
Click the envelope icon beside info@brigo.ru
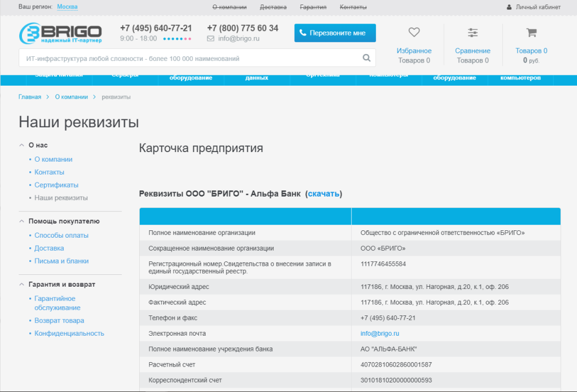click(x=211, y=39)
